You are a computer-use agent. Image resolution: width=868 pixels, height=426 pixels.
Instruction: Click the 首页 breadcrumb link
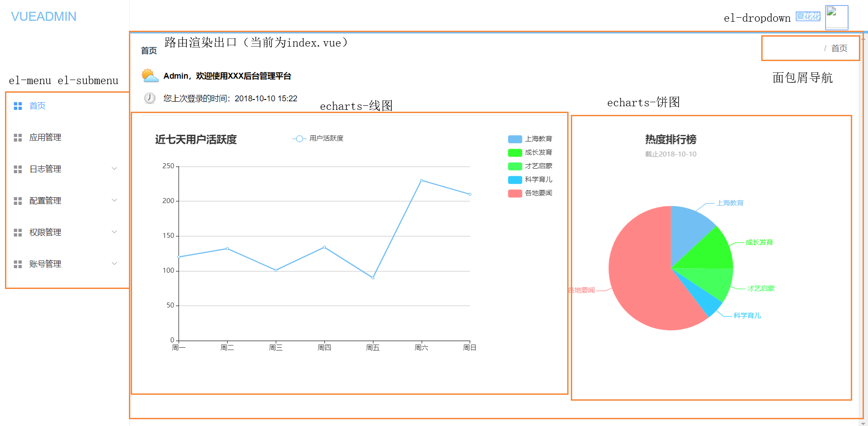click(839, 48)
